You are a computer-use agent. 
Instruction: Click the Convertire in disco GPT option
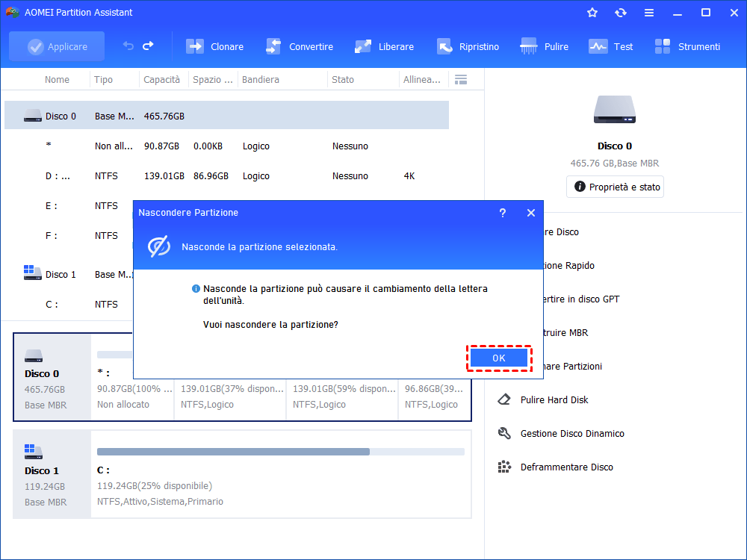(x=580, y=299)
